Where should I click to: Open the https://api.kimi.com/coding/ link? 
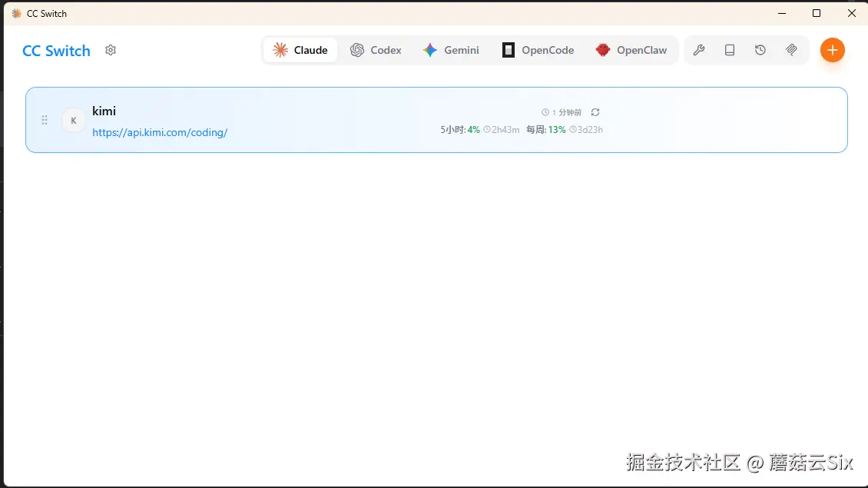point(160,132)
